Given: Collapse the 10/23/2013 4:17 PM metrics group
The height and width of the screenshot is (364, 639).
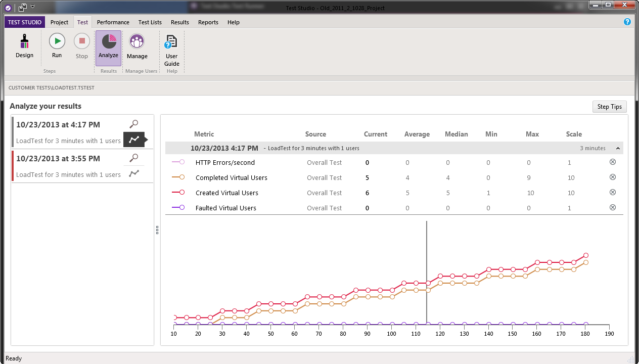Looking at the screenshot, I should coord(618,148).
